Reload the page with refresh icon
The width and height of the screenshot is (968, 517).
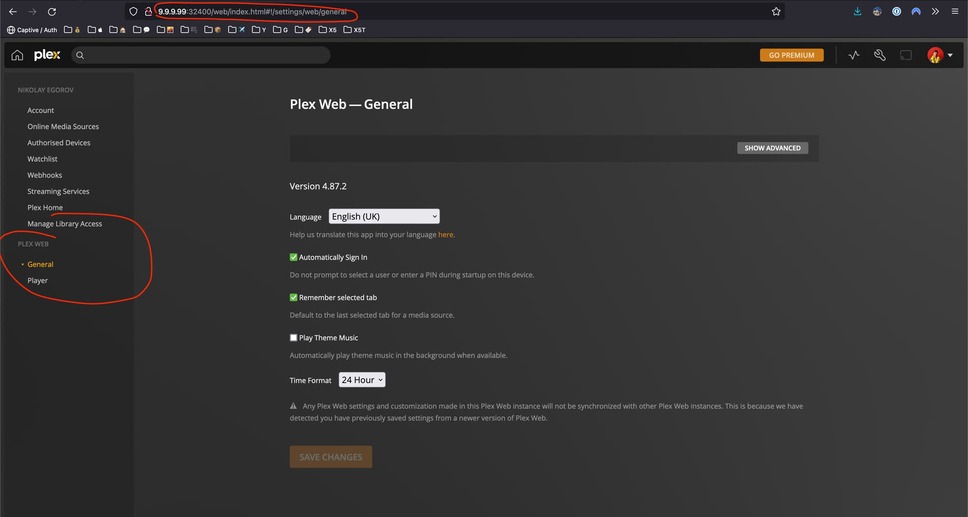pyautogui.click(x=52, y=12)
